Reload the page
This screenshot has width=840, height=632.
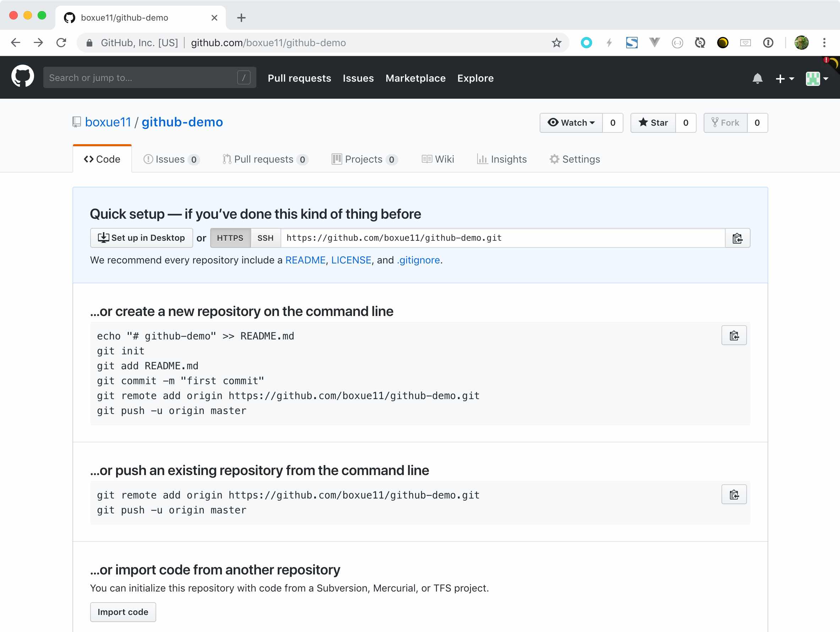click(61, 43)
